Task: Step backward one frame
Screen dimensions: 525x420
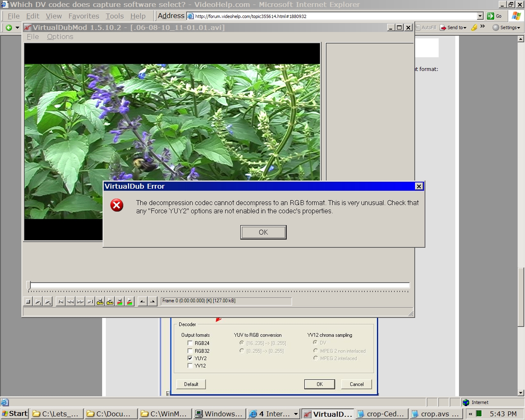Action: (71, 301)
